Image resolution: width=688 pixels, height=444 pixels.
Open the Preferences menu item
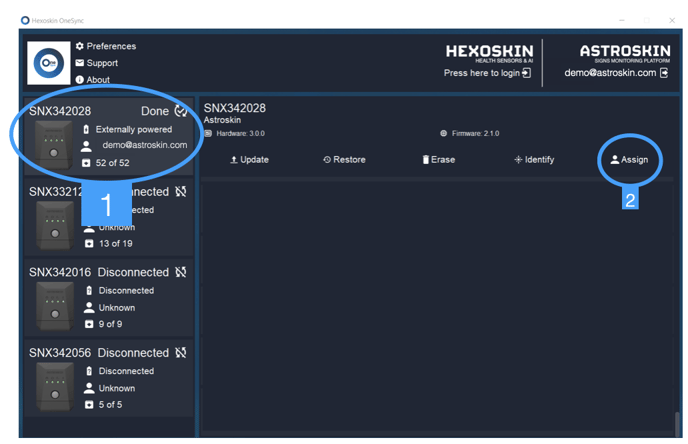[x=111, y=46]
